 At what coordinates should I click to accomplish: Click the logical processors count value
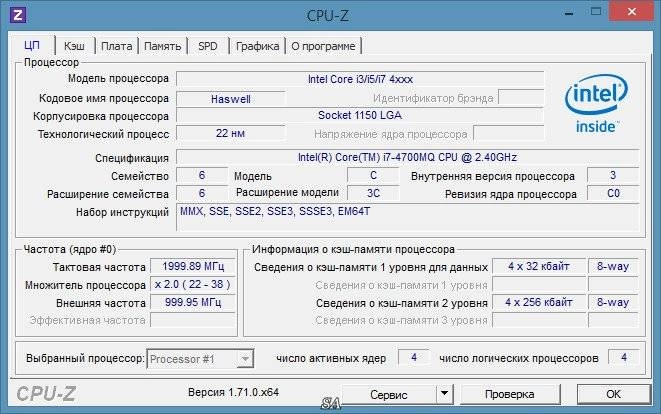tap(623, 358)
